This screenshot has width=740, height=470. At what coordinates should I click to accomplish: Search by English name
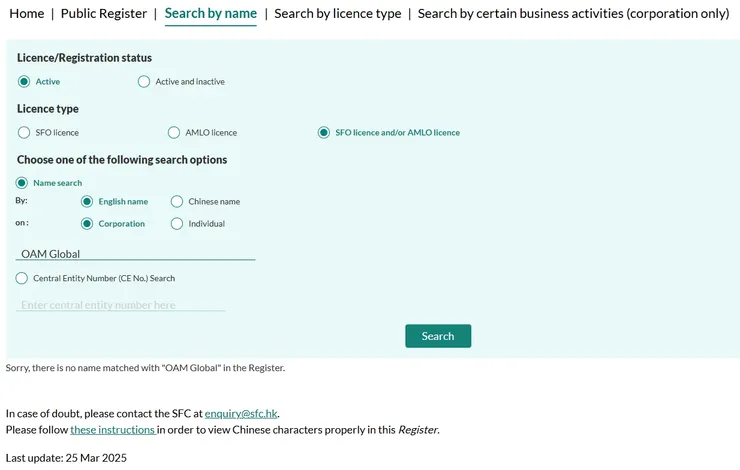87,201
